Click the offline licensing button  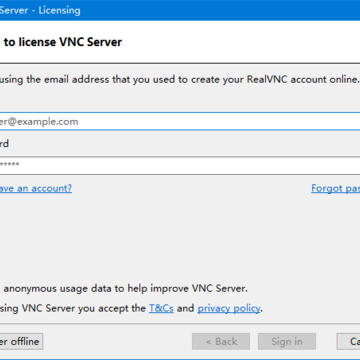21,342
